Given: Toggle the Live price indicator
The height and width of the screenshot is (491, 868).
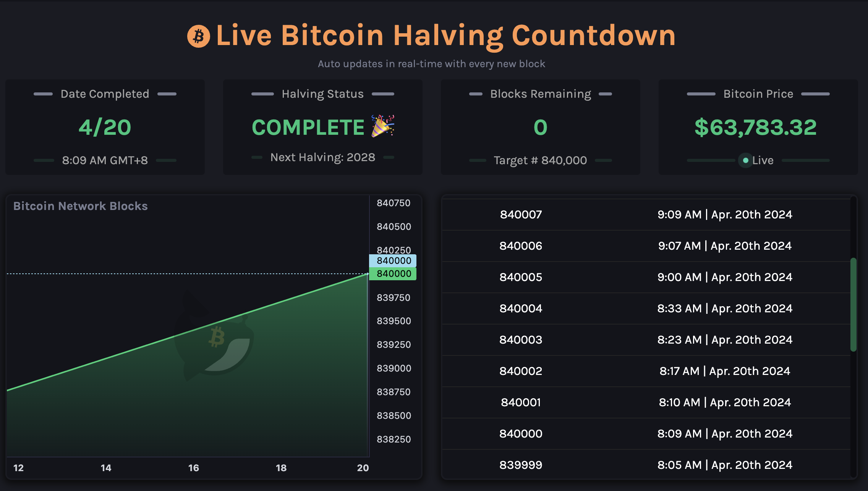Looking at the screenshot, I should (758, 160).
